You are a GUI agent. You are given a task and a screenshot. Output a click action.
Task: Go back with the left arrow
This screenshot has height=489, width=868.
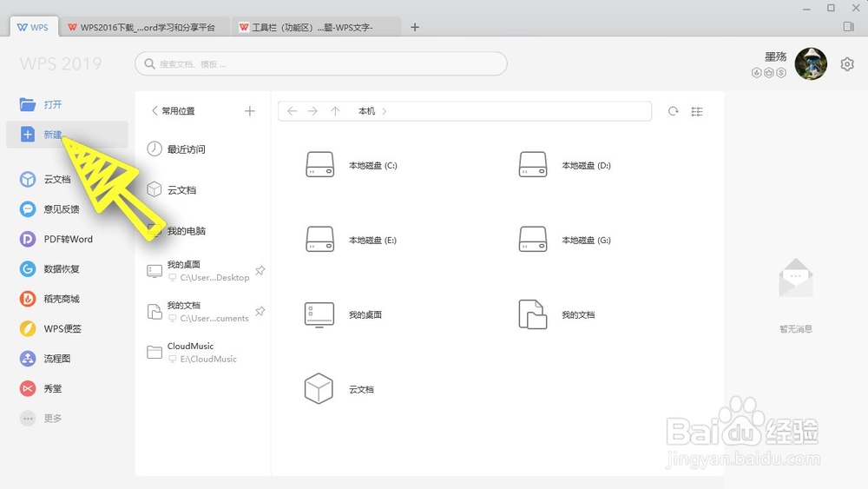(293, 111)
